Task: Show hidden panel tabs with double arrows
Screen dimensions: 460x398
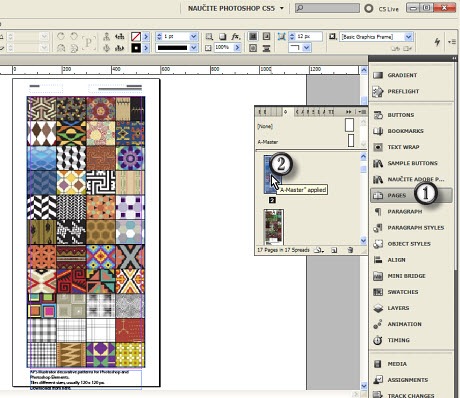Action: pos(349,112)
